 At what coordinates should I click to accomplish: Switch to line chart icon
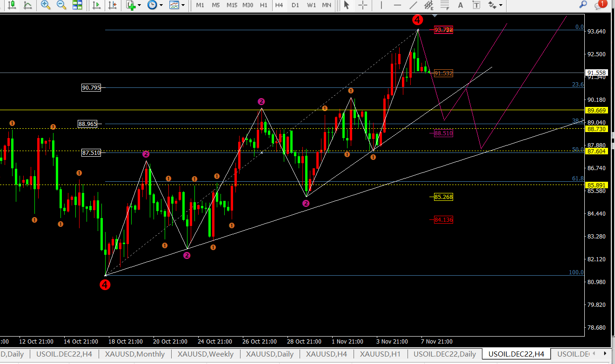tap(28, 5)
